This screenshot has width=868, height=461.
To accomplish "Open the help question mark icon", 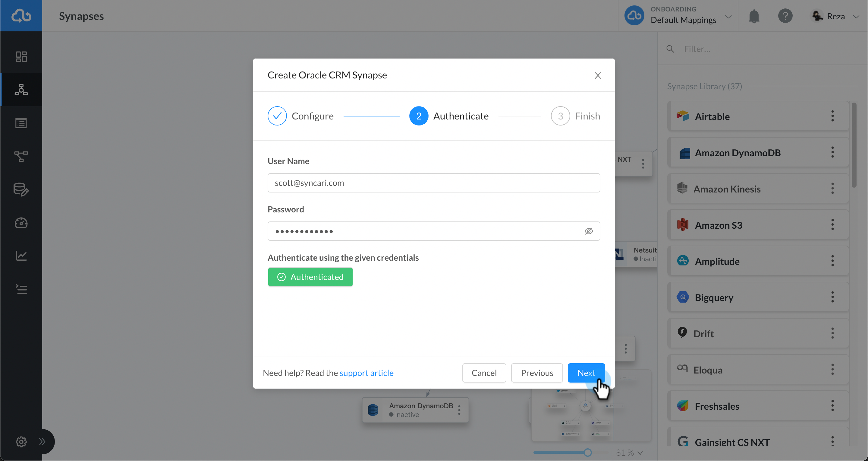I will (x=785, y=16).
